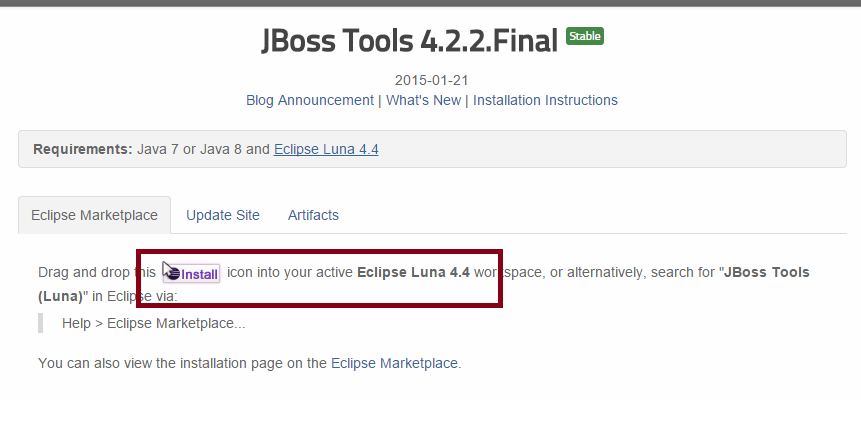Click the Help > Eclipse Marketplace... quoted path
Screen dimensions: 861x424
[153, 323]
